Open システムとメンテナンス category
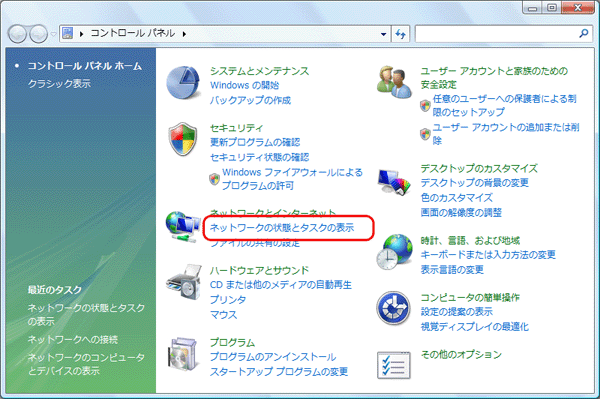The height and width of the screenshot is (399, 600). tap(259, 71)
